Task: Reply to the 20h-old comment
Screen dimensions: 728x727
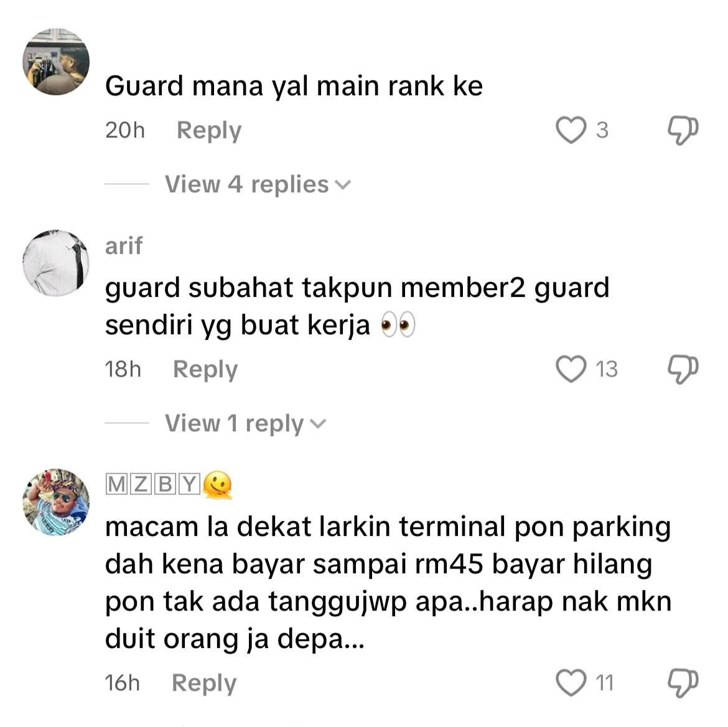Action: coord(209,131)
